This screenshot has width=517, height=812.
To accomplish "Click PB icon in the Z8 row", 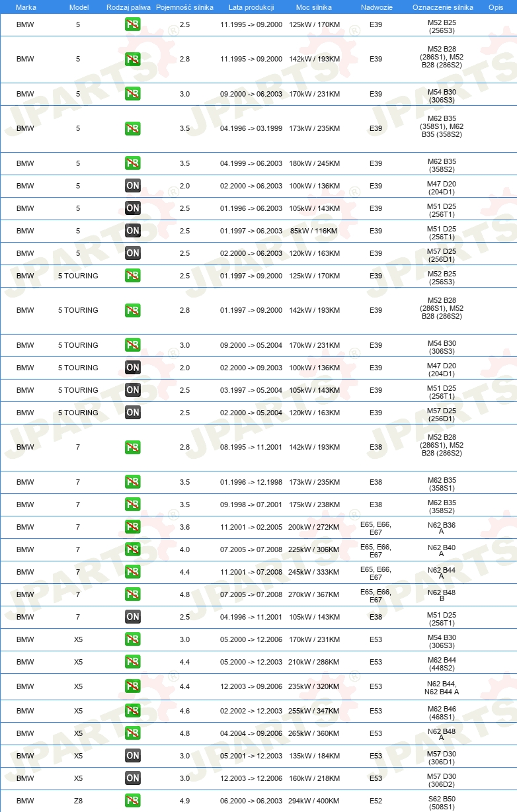I will (133, 801).
